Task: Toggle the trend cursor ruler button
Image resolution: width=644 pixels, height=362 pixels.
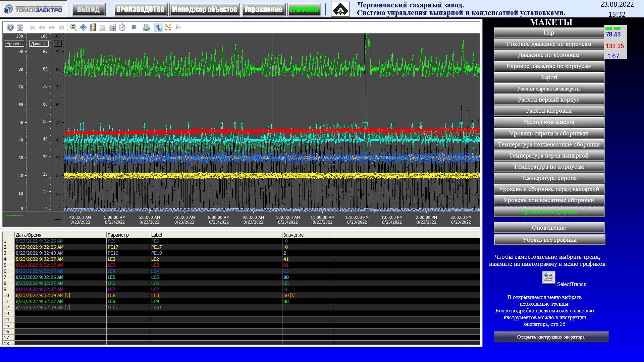Action: (158, 27)
